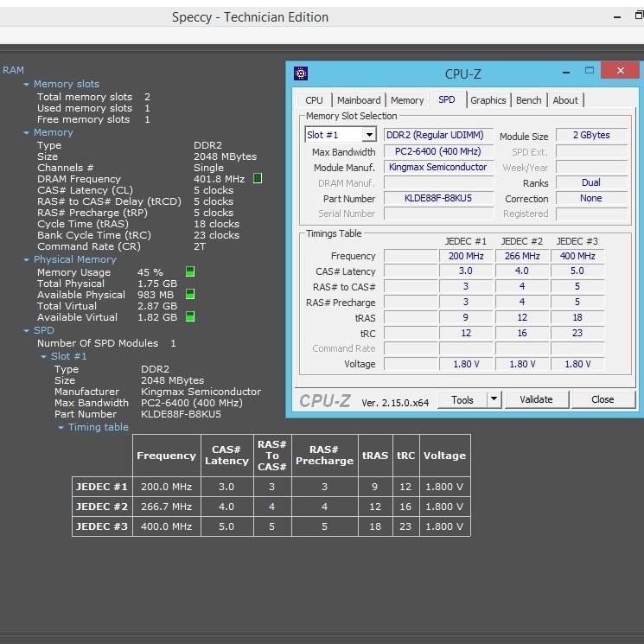Click the Ver. 2.15.0.x64 version text
Image resolution: width=644 pixels, height=644 pixels.
click(x=395, y=403)
